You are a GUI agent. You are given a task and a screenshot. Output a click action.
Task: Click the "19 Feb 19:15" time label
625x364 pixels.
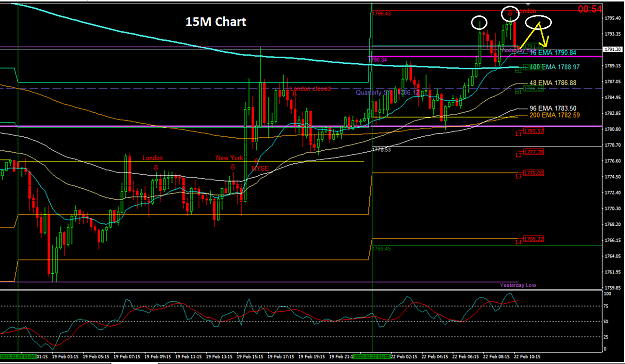click(312, 356)
